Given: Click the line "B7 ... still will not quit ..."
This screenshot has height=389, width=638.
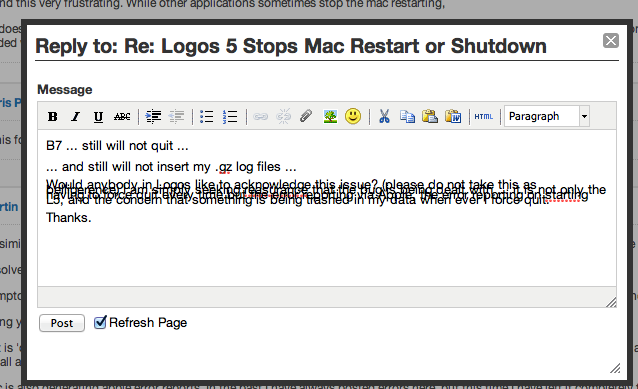Looking at the screenshot, I should tap(117, 146).
